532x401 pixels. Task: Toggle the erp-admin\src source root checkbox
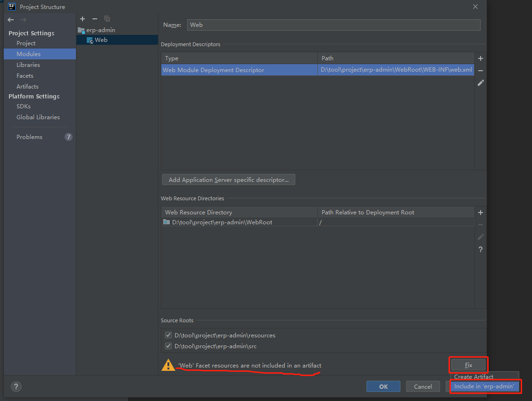[x=168, y=346]
